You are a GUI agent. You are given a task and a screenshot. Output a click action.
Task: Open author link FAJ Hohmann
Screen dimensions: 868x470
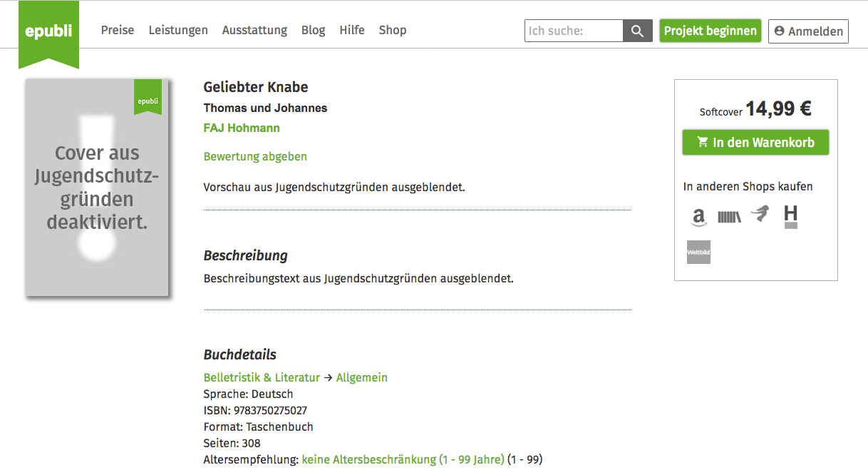pos(242,128)
